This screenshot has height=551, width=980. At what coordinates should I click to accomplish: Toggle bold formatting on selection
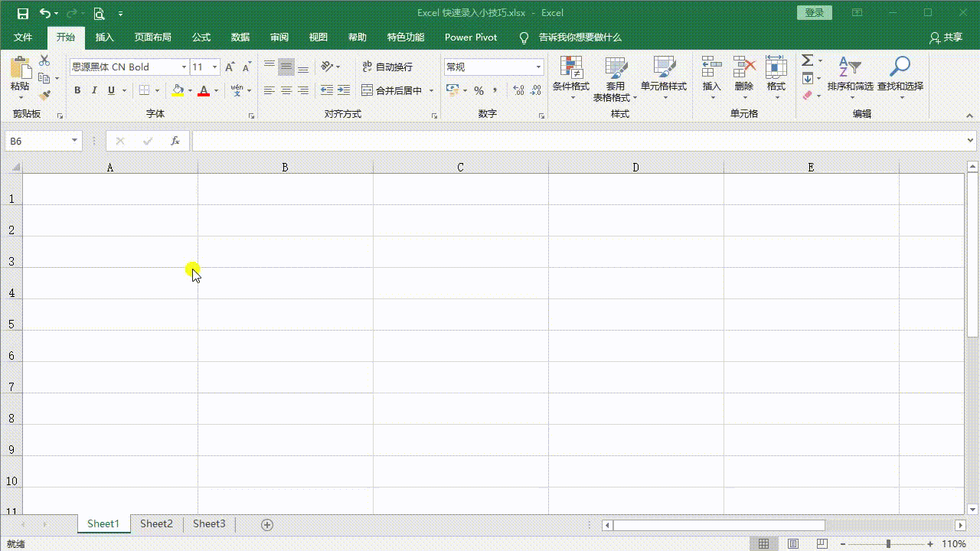(x=77, y=90)
